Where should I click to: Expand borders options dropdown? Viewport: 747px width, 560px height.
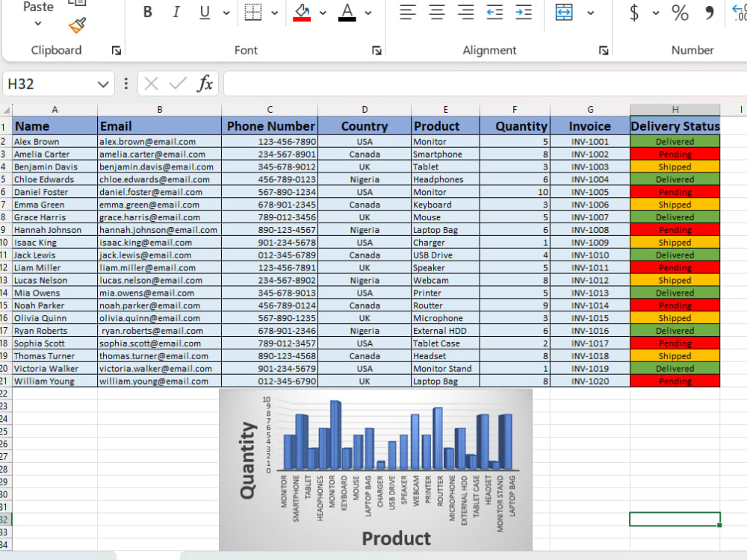pos(275,13)
